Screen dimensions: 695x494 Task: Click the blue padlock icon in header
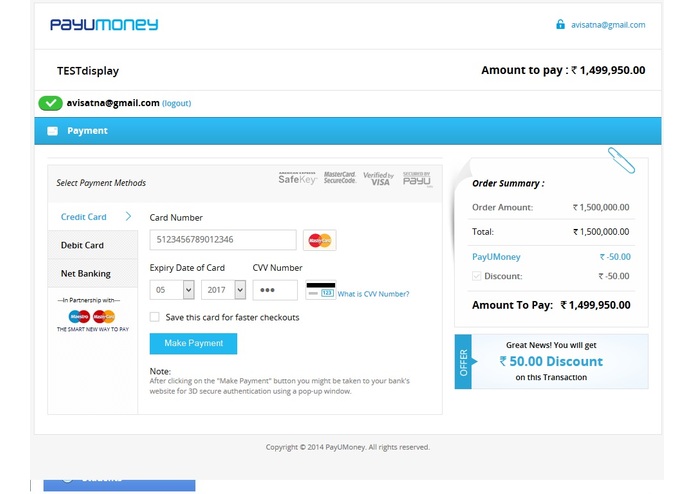pyautogui.click(x=560, y=24)
